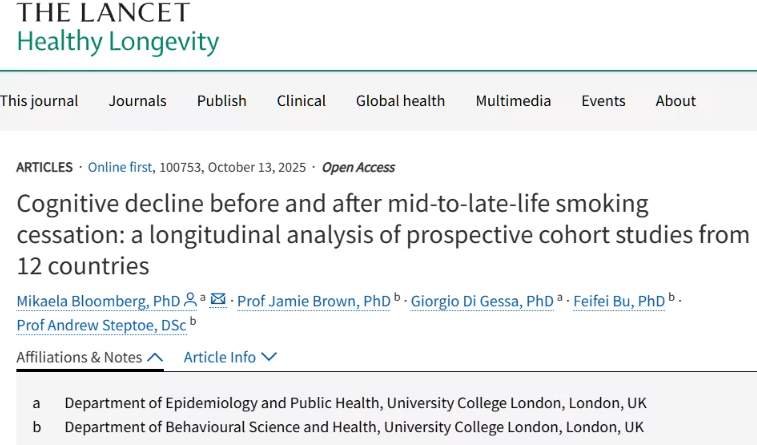
Task: Select the Multimedia navigation item
Action: [513, 101]
